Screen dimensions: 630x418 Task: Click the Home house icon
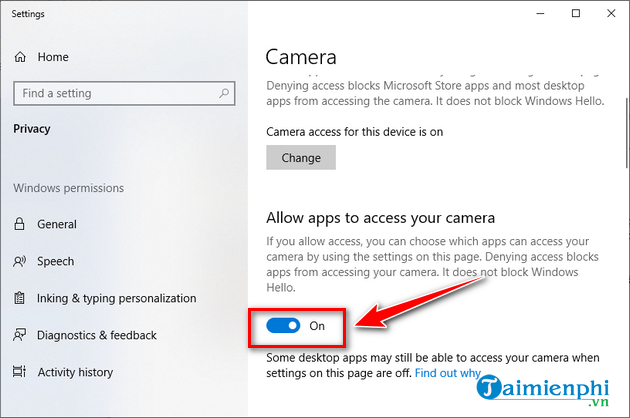coord(20,57)
